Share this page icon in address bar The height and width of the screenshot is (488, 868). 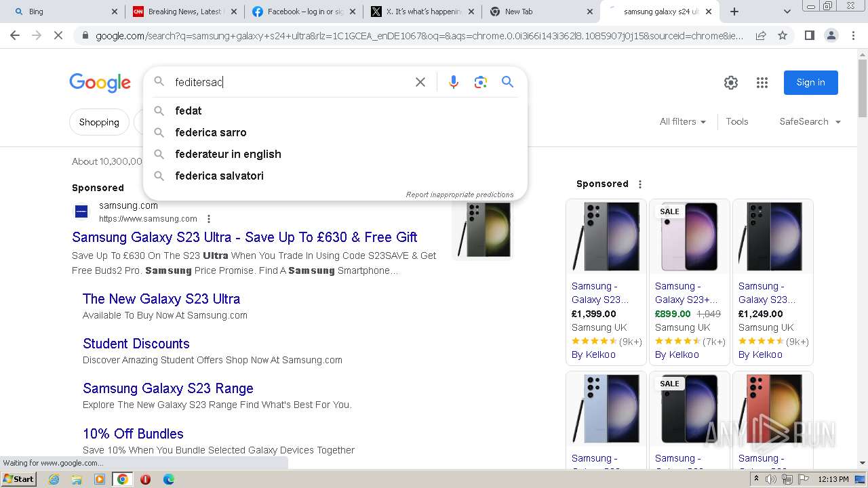coord(761,35)
